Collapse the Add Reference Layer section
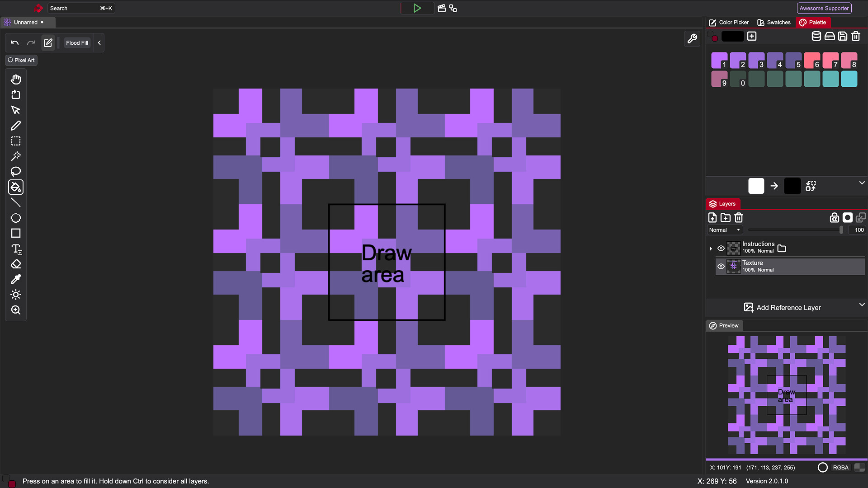868x488 pixels. click(862, 305)
